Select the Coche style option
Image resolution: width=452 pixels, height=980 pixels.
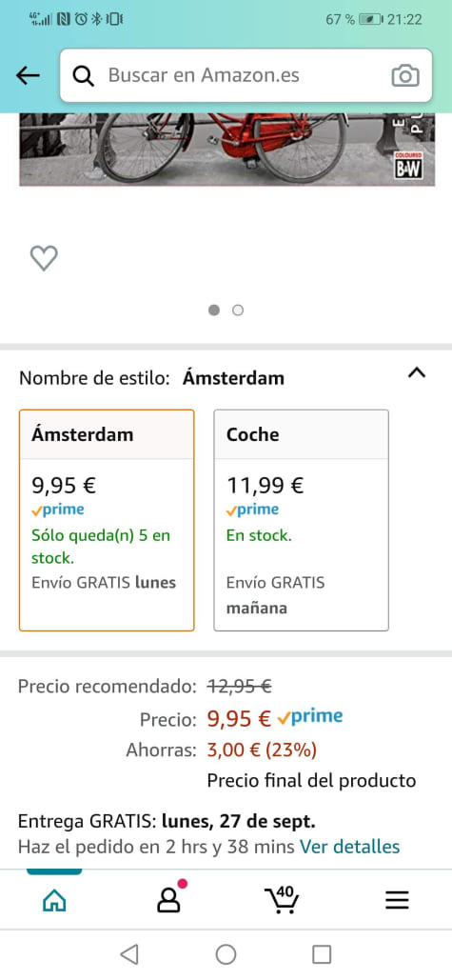point(302,520)
